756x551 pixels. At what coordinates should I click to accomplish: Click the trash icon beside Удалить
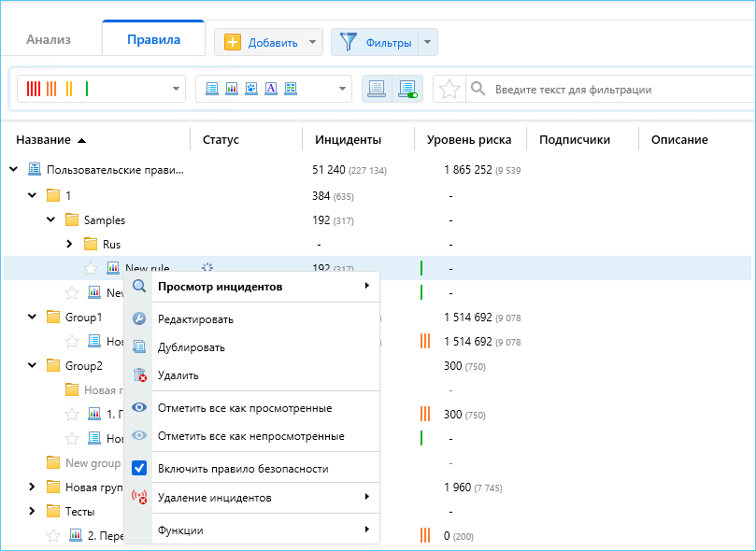point(139,374)
